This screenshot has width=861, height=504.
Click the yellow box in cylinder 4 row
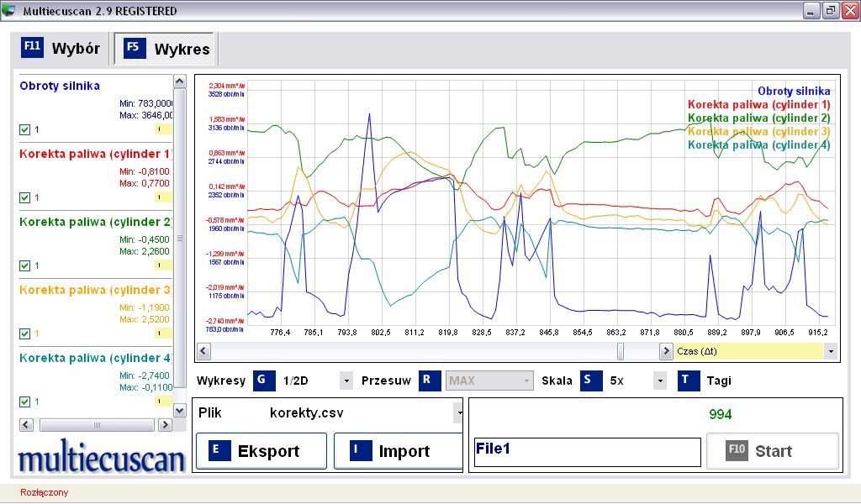pos(163,402)
